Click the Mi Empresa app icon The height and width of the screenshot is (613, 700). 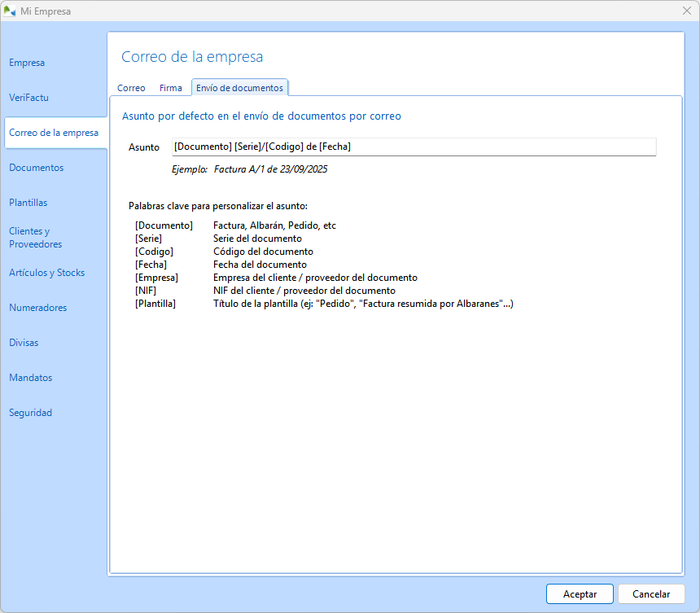point(10,11)
